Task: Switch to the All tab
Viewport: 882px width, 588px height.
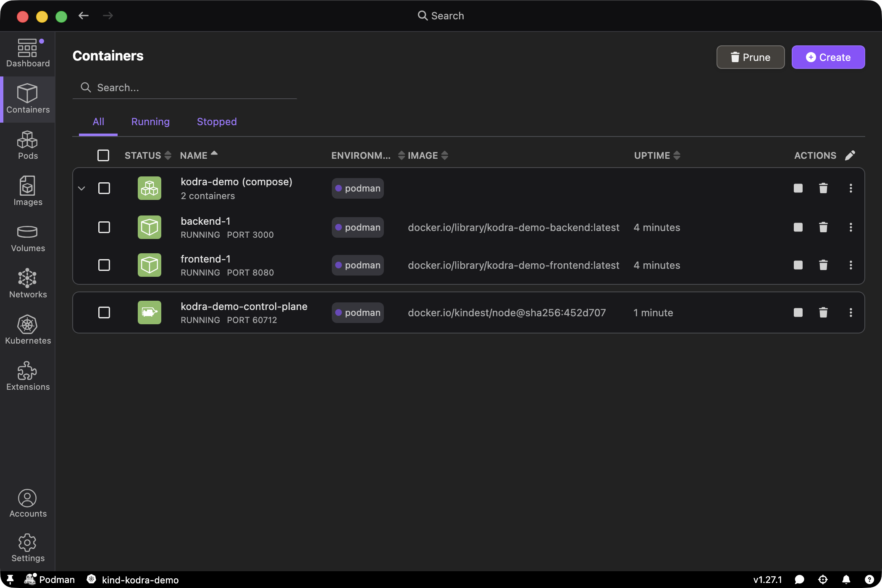Action: click(x=98, y=122)
